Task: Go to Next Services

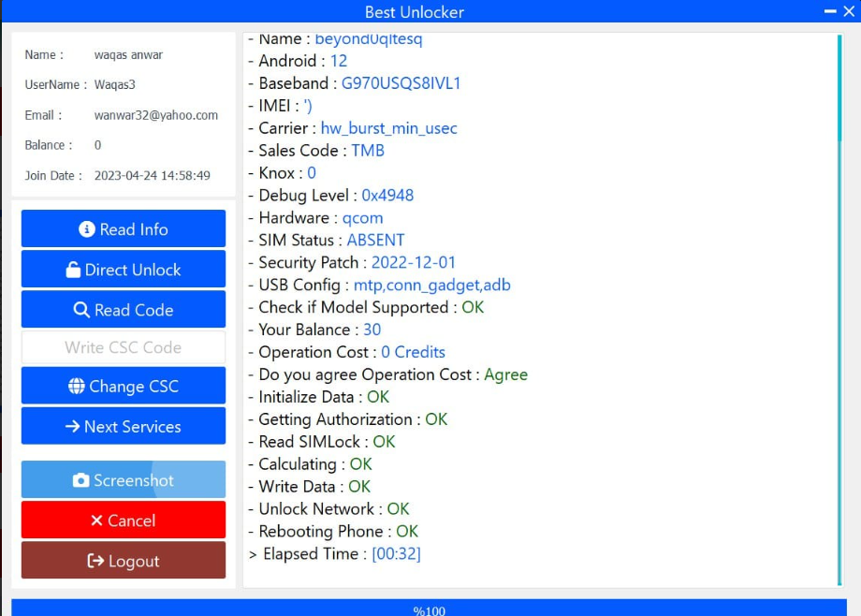Action: pyautogui.click(x=124, y=426)
